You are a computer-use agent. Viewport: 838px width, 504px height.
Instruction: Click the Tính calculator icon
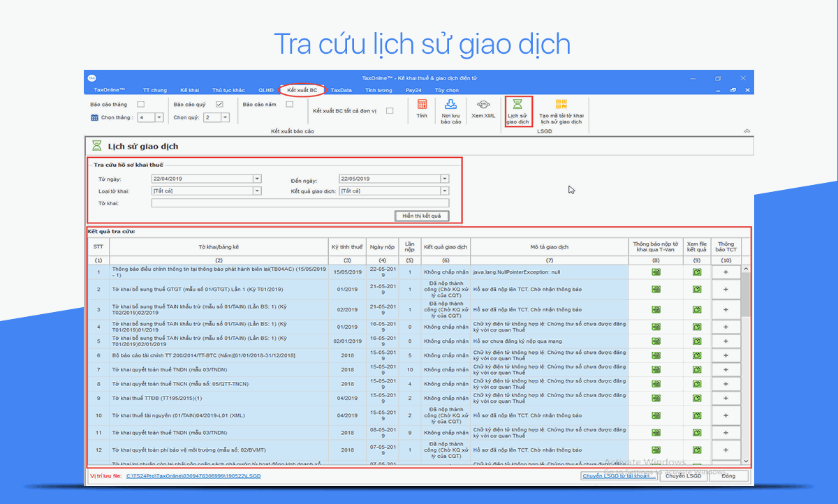point(422,105)
